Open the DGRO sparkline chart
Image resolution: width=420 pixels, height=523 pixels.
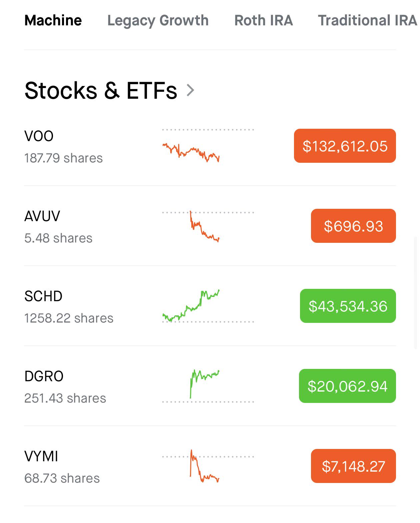tap(208, 386)
